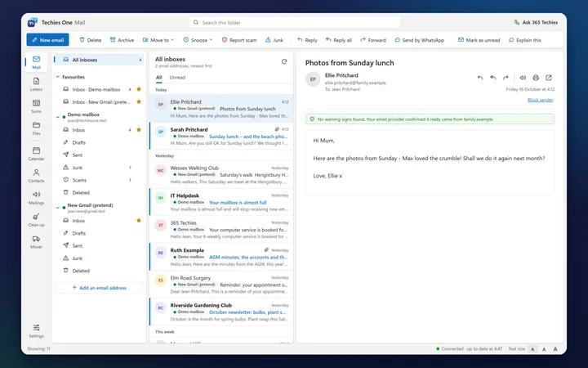The width and height of the screenshot is (588, 368).
Task: Switch to the All tab
Action: tap(159, 78)
